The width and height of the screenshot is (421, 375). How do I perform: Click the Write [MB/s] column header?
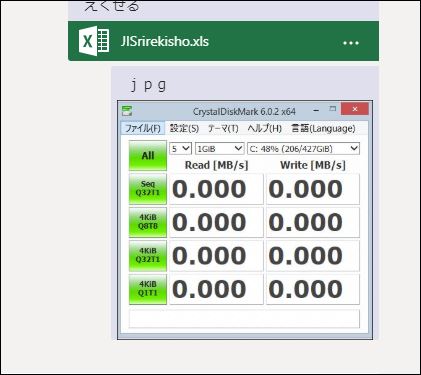[x=313, y=165]
